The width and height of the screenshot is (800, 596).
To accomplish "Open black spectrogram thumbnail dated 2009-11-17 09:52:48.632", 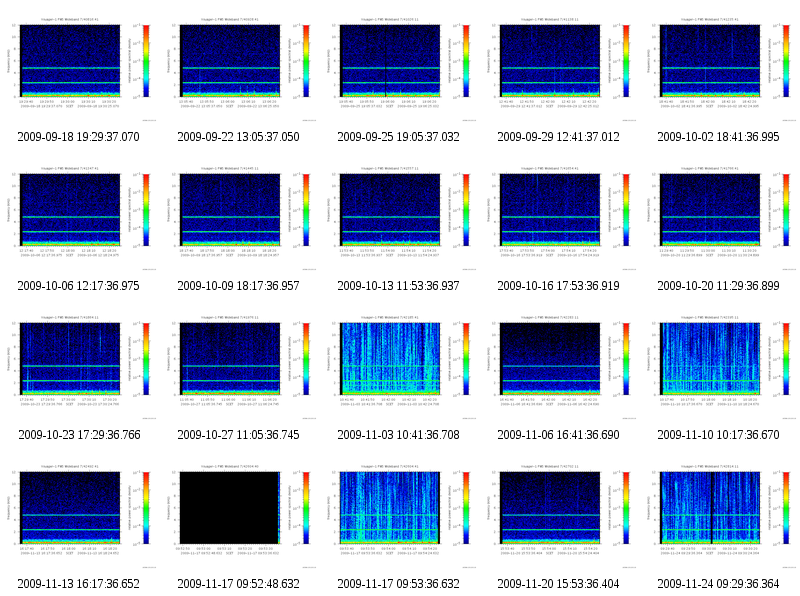I will point(239,516).
